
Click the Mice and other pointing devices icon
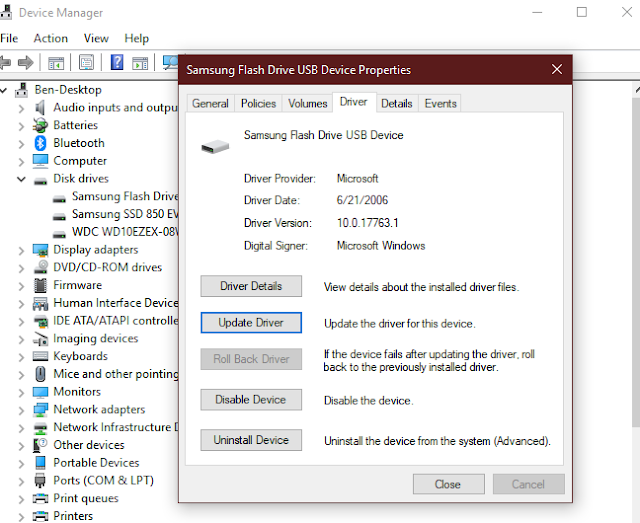tap(40, 374)
